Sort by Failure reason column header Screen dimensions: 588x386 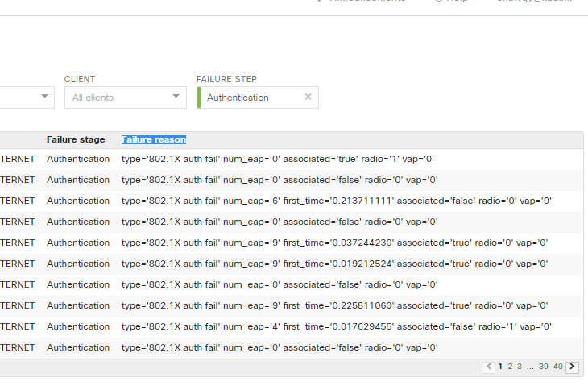[154, 139]
